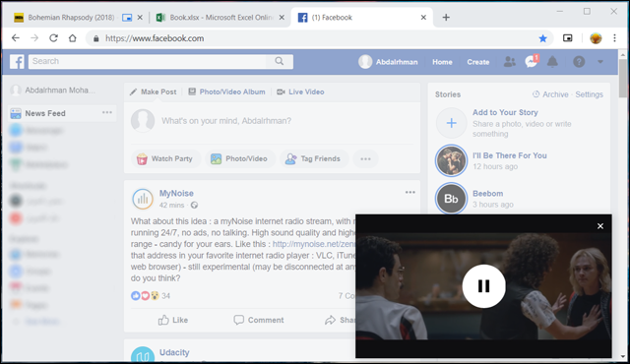The image size is (630, 364).
Task: Click the browser forward arrow
Action: pyautogui.click(x=34, y=38)
